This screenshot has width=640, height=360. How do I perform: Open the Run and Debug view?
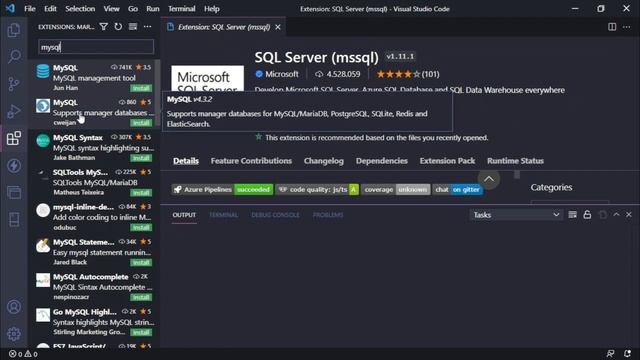14,111
